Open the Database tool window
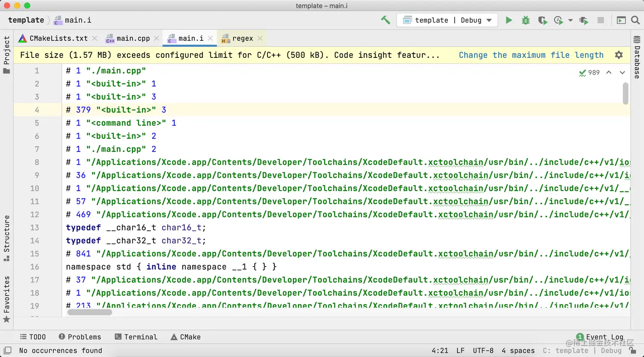644x357 pixels. (x=637, y=57)
